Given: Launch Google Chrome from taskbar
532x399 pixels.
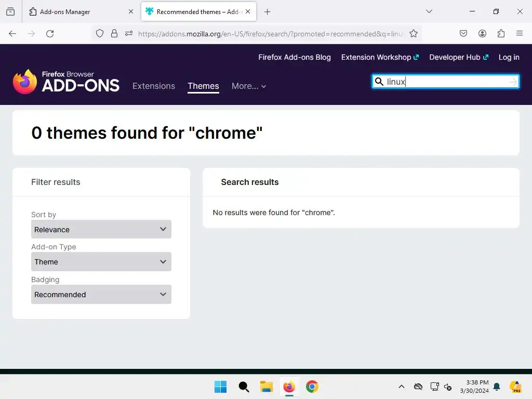Looking at the screenshot, I should (312, 387).
